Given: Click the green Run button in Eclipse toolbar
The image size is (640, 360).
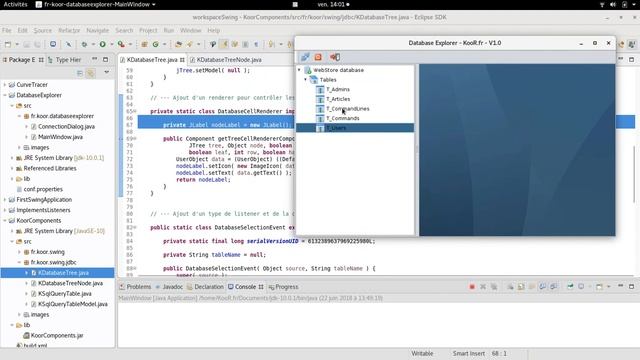Looking at the screenshot, I should click(102, 44).
